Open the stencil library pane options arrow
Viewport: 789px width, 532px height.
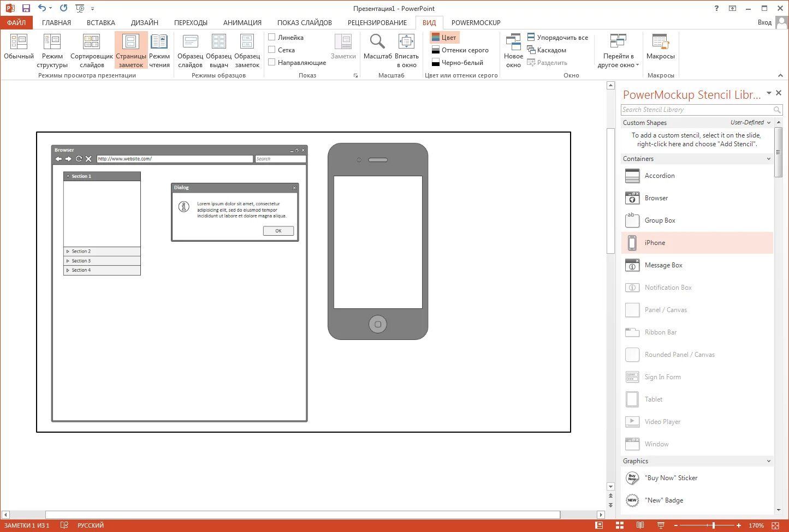[x=769, y=93]
